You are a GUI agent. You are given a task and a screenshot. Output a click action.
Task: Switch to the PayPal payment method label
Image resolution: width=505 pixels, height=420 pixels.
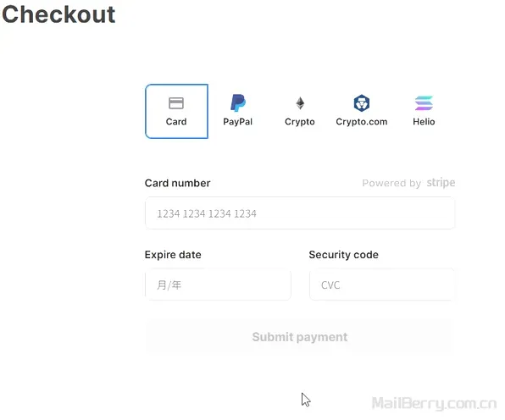(238, 122)
